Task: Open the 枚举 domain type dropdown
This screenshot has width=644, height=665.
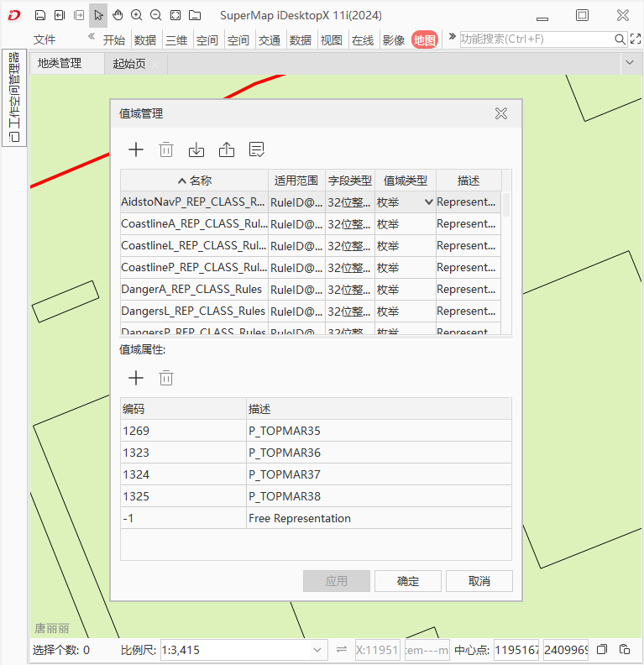Action: (x=428, y=202)
